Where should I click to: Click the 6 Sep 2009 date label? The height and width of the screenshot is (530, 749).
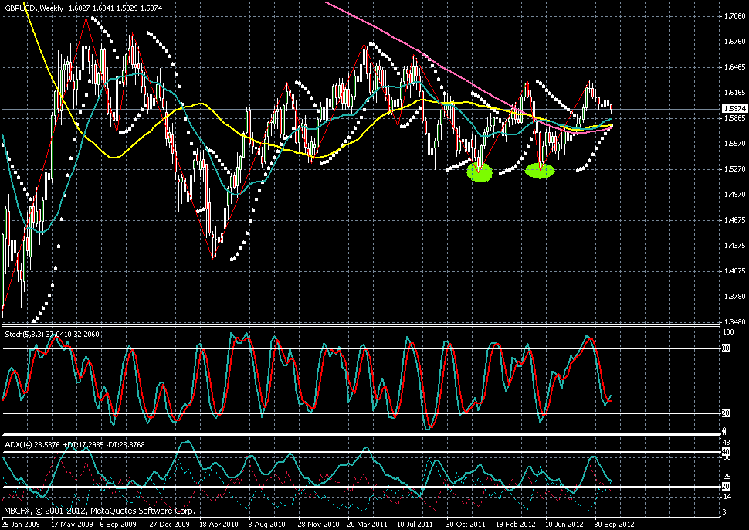coord(119,524)
